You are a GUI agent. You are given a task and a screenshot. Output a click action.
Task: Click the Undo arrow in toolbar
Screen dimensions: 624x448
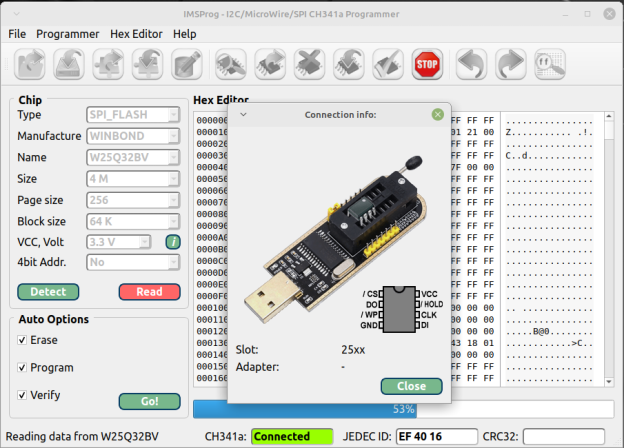[x=471, y=65]
